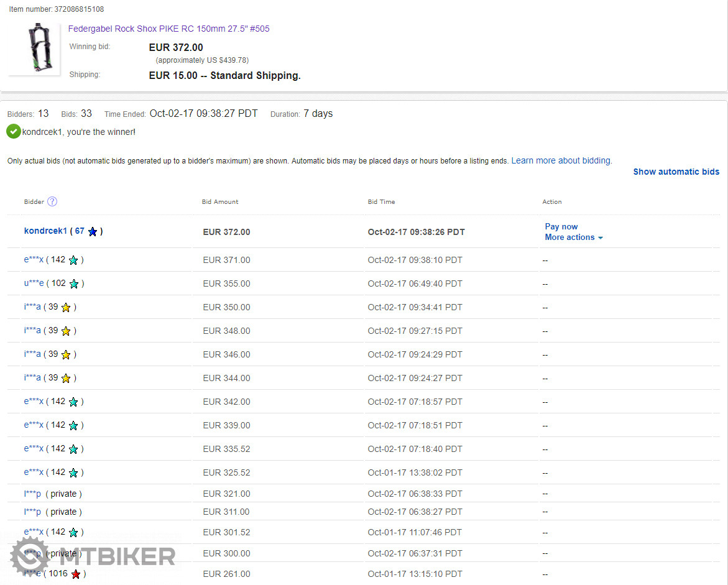This screenshot has width=728, height=585.
Task: Open Learn more about bidding link
Action: point(561,160)
